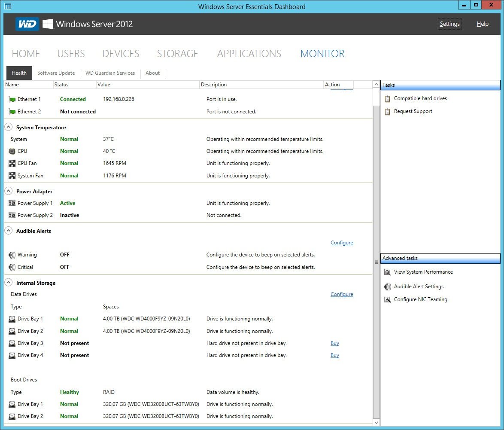
Task: Sort by the Description column header
Action: click(261, 85)
